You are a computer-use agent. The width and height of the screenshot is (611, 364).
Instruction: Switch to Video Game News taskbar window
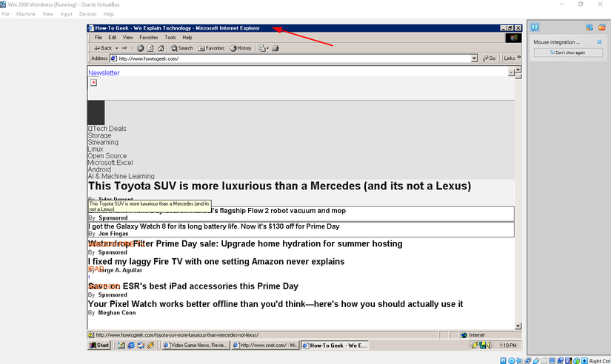tap(196, 346)
